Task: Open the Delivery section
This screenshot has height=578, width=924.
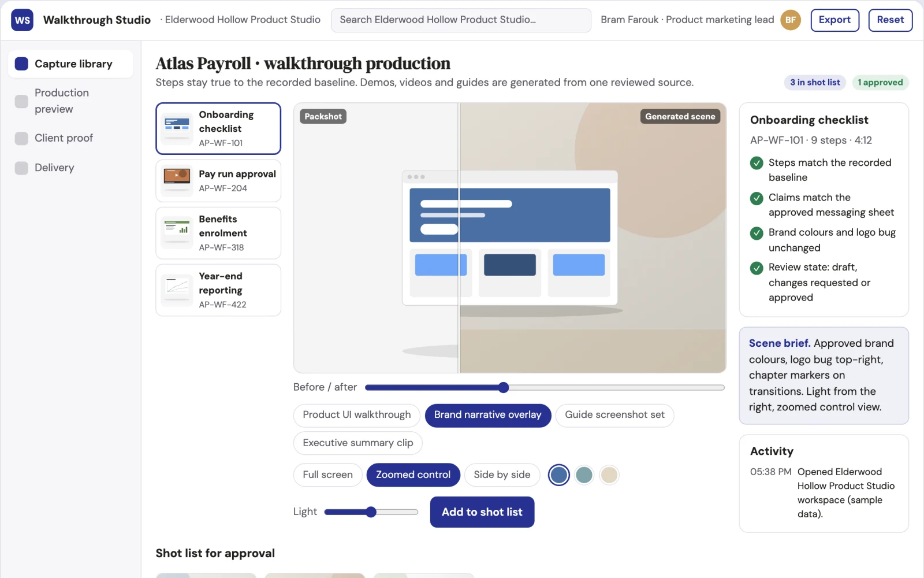Action: pyautogui.click(x=70, y=168)
